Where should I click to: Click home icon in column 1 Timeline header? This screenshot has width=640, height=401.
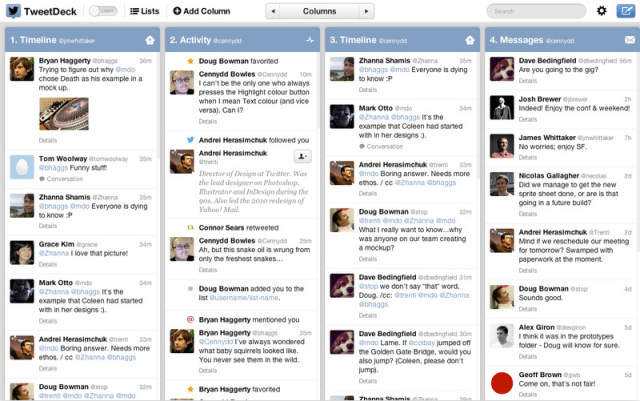click(x=150, y=40)
